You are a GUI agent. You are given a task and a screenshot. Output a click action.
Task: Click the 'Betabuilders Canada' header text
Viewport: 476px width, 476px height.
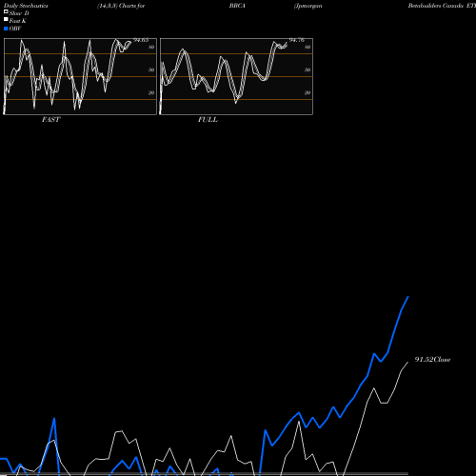click(435, 6)
